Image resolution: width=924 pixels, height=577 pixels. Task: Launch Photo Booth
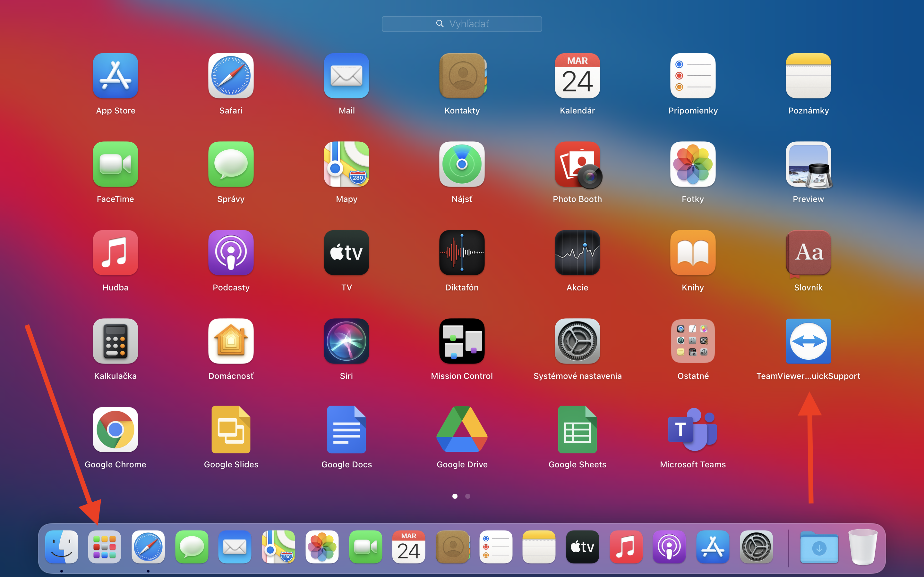click(577, 164)
